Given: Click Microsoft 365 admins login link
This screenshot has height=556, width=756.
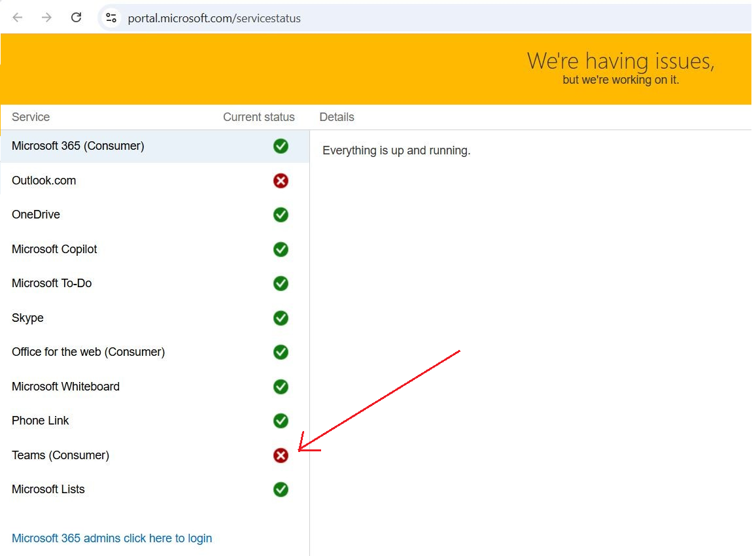Looking at the screenshot, I should coord(112,538).
